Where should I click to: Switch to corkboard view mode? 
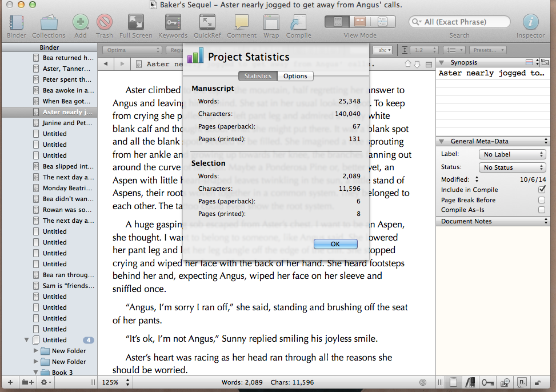pos(360,22)
